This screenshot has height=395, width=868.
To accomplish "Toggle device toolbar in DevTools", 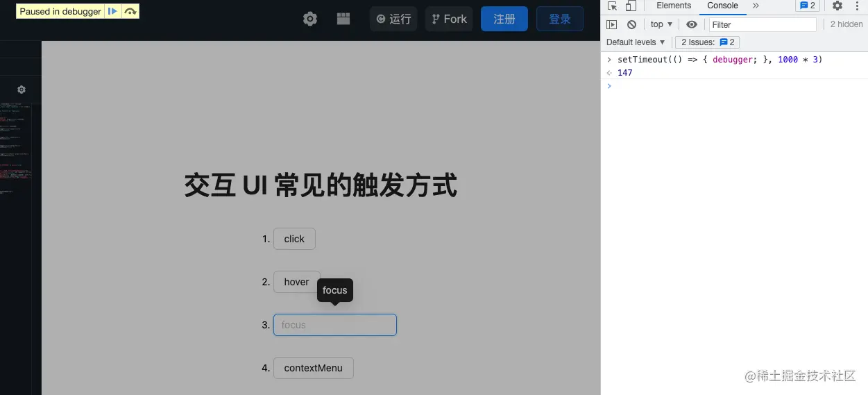I will pos(631,6).
